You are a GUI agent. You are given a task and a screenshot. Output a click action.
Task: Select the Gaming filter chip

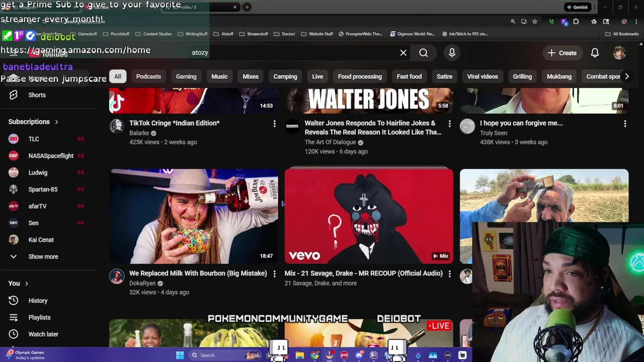coord(186,76)
